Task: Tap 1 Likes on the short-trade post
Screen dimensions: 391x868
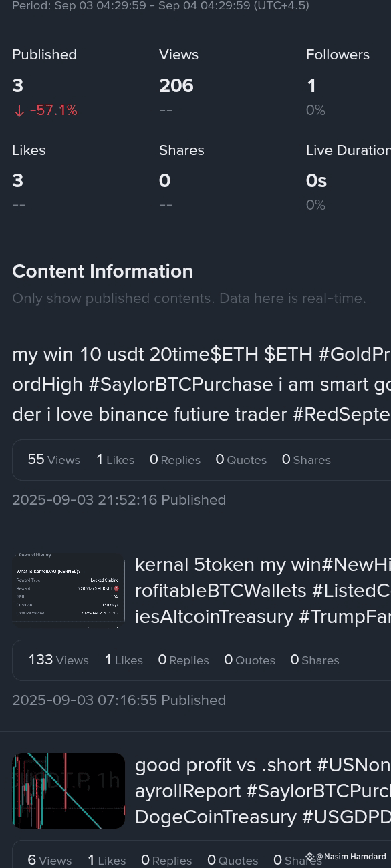Action: 107,860
